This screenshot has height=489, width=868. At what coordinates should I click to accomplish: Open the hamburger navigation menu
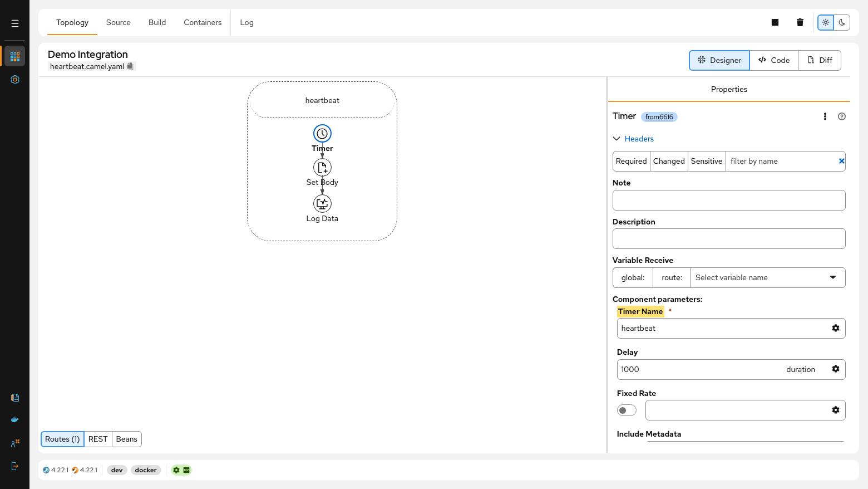[15, 23]
